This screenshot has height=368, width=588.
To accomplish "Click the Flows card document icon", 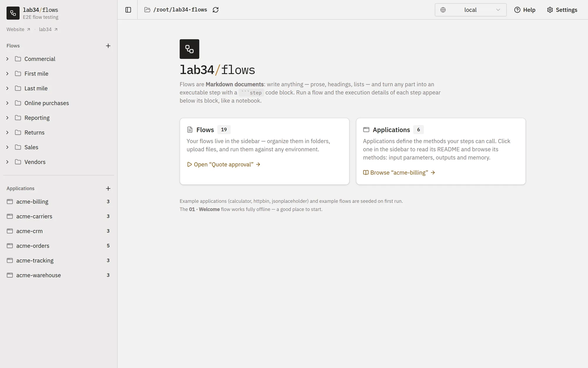I will [x=190, y=130].
